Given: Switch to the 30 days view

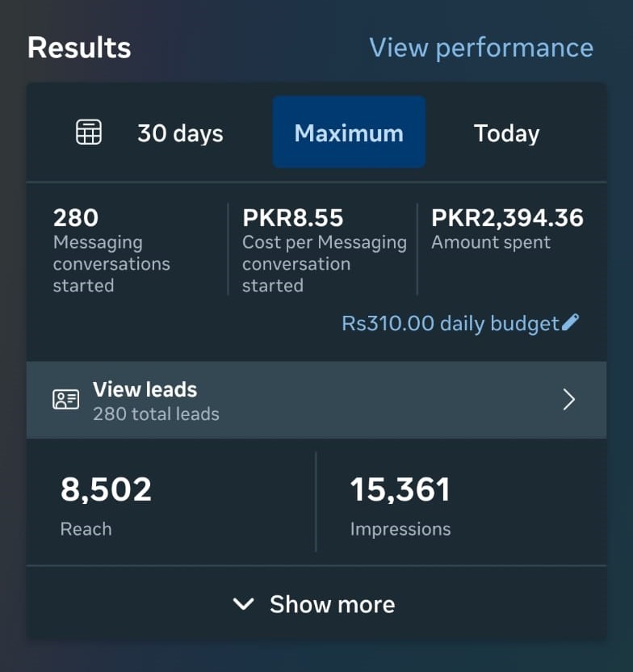Looking at the screenshot, I should coord(179,133).
